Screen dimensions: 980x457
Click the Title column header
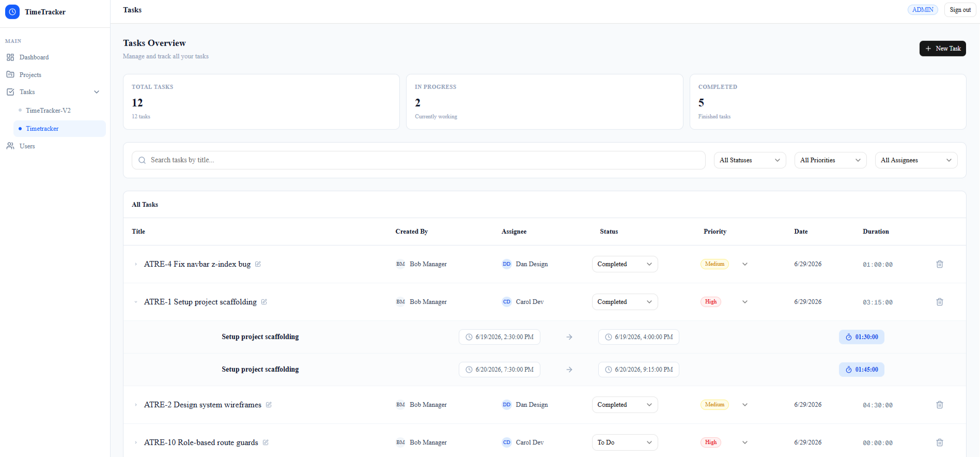138,232
